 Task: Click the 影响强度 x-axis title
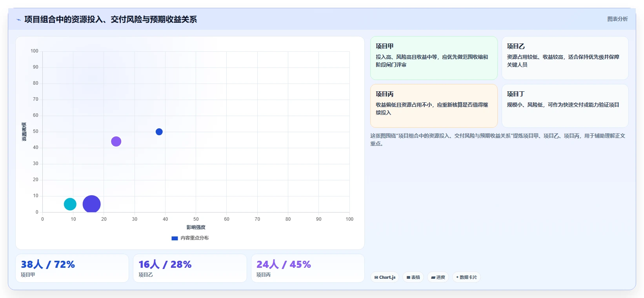click(x=196, y=227)
